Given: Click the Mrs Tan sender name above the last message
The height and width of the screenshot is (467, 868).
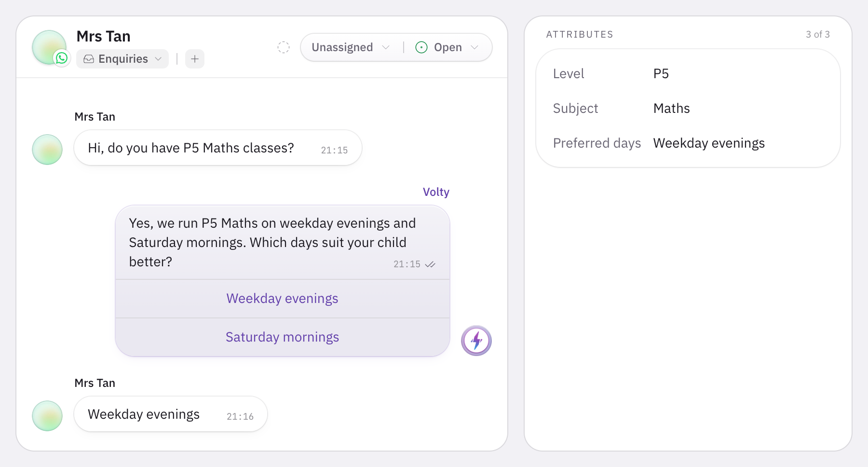Looking at the screenshot, I should pyautogui.click(x=95, y=383).
